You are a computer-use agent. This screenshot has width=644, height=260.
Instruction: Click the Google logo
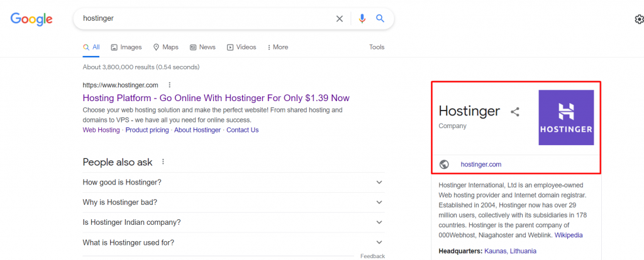click(x=31, y=19)
